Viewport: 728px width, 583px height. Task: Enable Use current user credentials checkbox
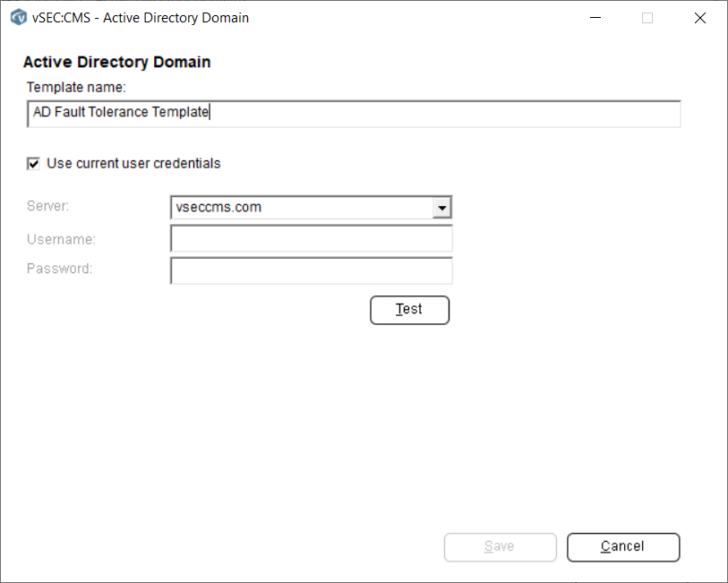click(32, 163)
